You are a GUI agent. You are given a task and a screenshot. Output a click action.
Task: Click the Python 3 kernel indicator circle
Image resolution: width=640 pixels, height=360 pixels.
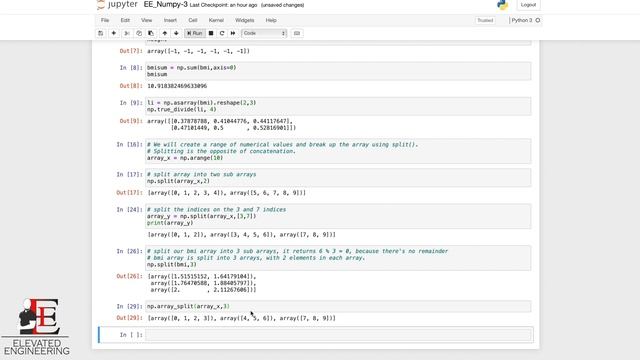pyautogui.click(x=538, y=20)
